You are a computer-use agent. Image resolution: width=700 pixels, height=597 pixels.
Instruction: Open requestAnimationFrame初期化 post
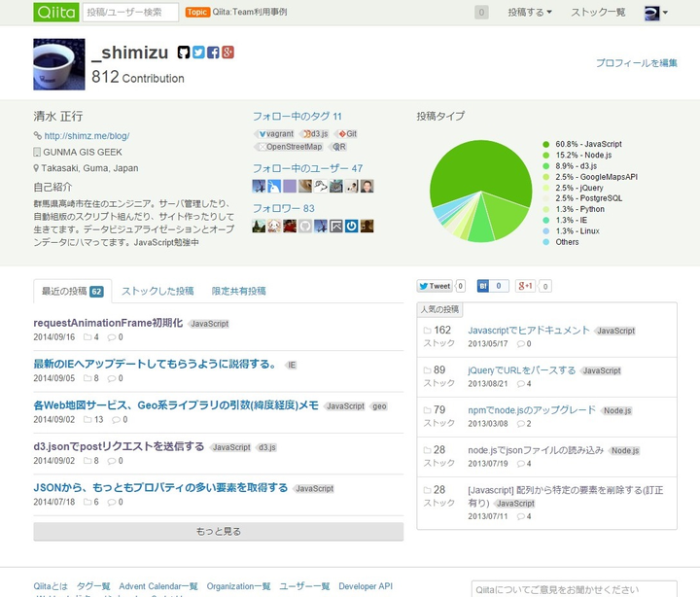pos(108,323)
